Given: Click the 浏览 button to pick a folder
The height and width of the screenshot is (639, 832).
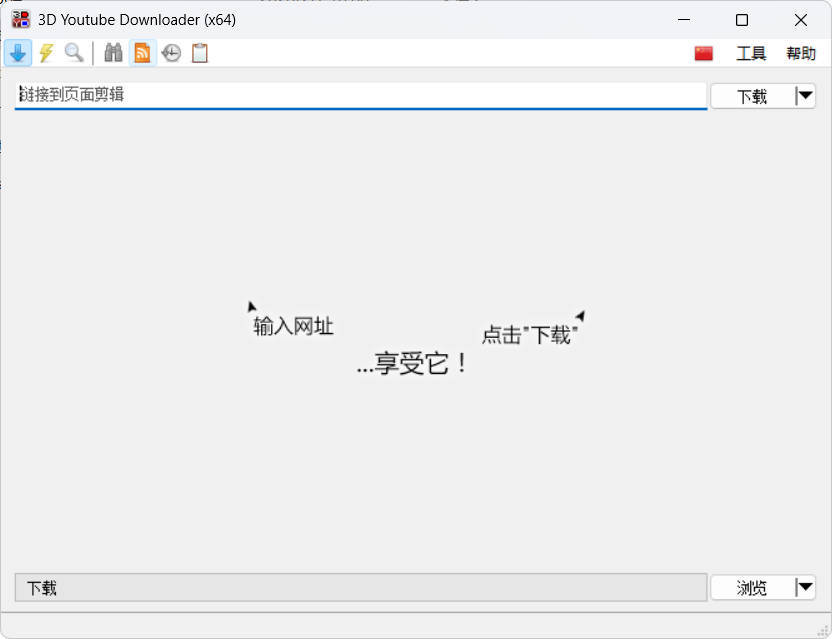Looking at the screenshot, I should pos(751,587).
